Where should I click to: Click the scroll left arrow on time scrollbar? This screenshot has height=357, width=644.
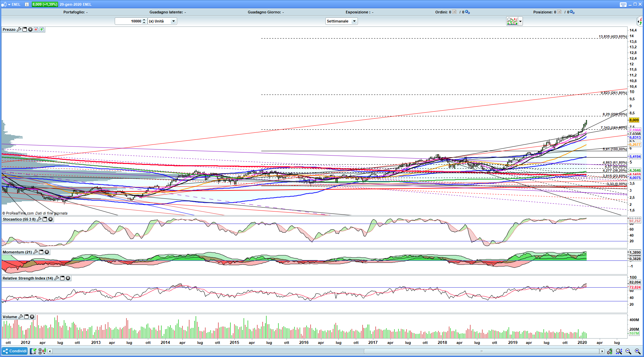coord(50,351)
